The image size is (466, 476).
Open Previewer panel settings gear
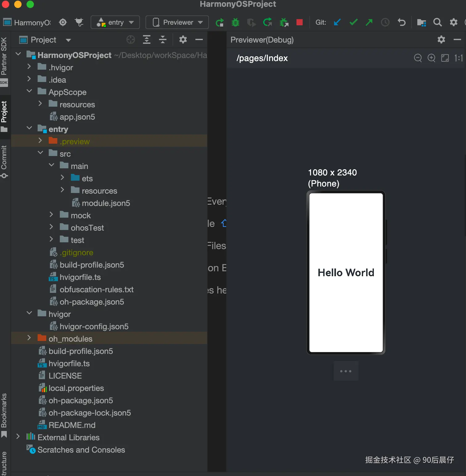click(x=441, y=39)
